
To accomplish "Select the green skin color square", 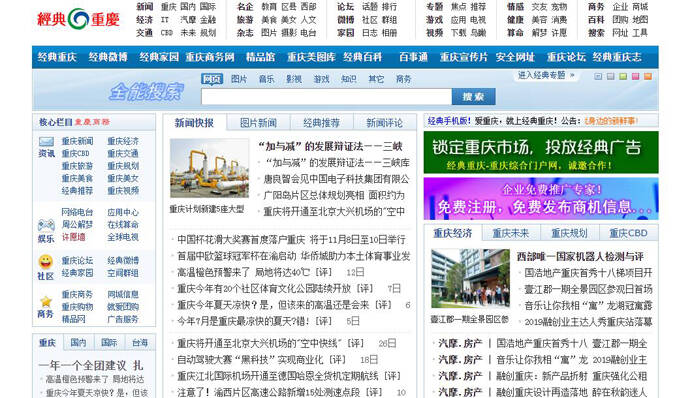I will pos(623,77).
